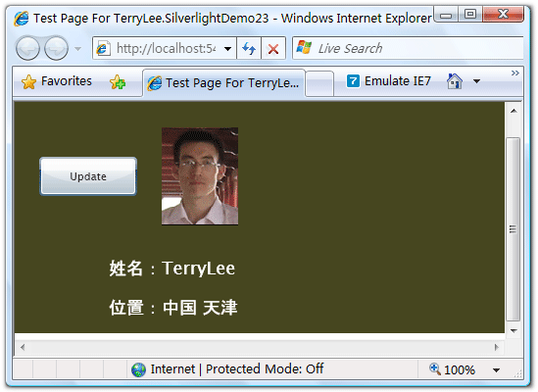
Task: Refresh the page with the blue arrows
Action: pyautogui.click(x=249, y=48)
